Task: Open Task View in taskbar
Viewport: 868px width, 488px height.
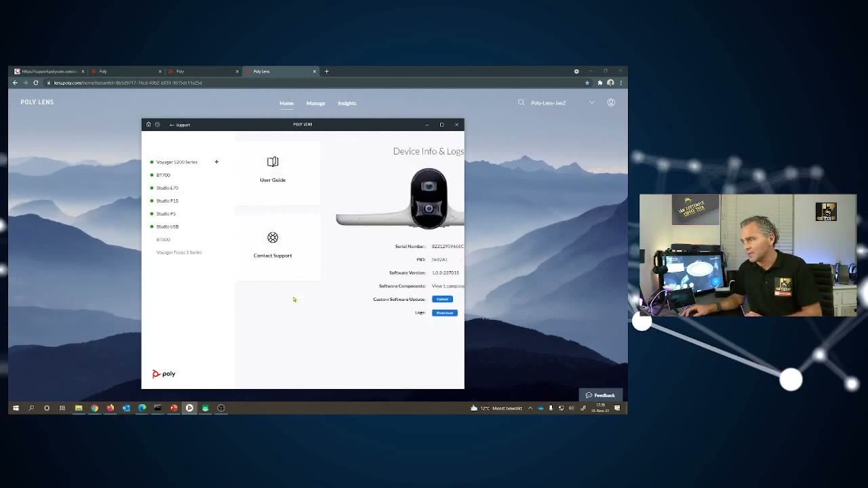Action: (x=62, y=408)
